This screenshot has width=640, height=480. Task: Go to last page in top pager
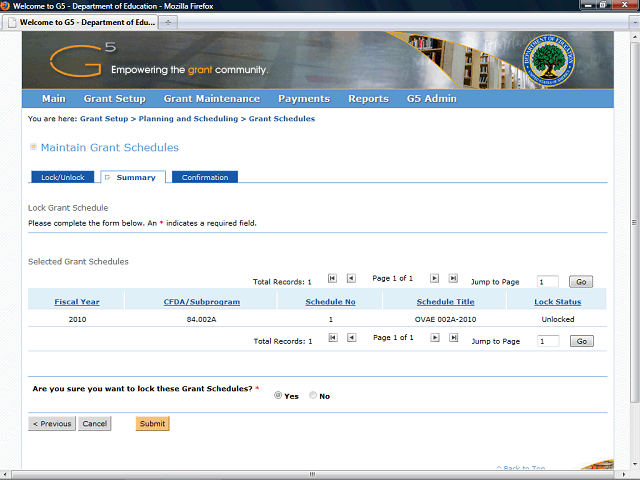[x=453, y=278]
